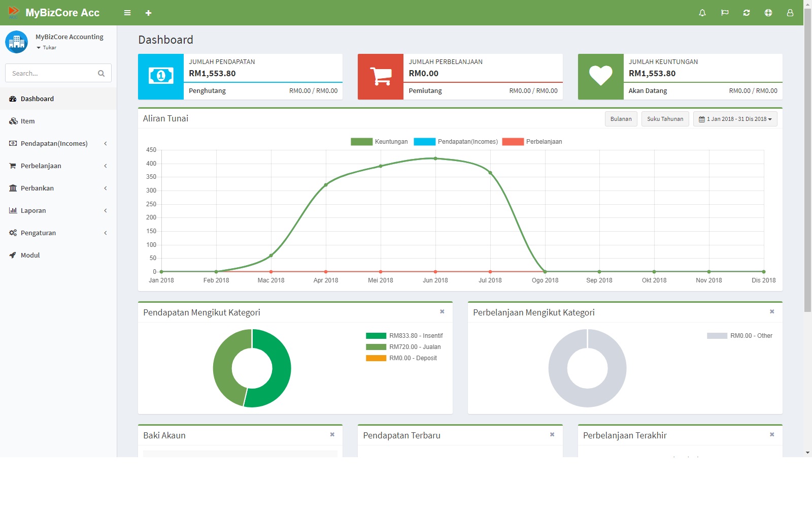Toggle Perbelanjaan legend in chart
This screenshot has height=508, width=812.
[532, 142]
